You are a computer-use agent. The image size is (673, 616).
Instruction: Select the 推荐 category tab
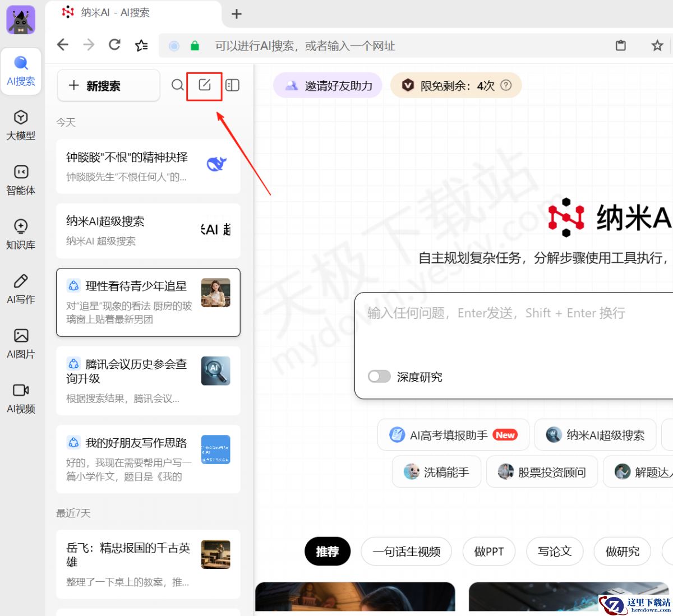[x=328, y=552]
